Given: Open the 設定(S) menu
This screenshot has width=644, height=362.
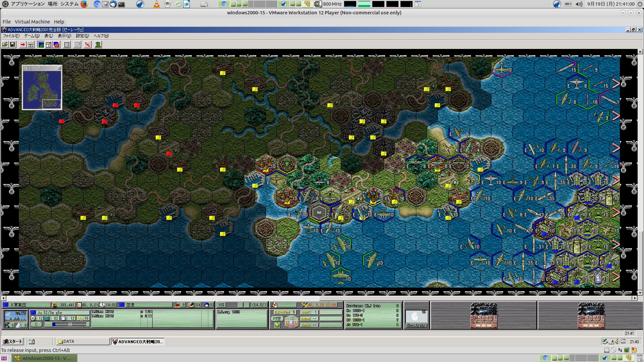Looking at the screenshot, I should click(x=82, y=36).
